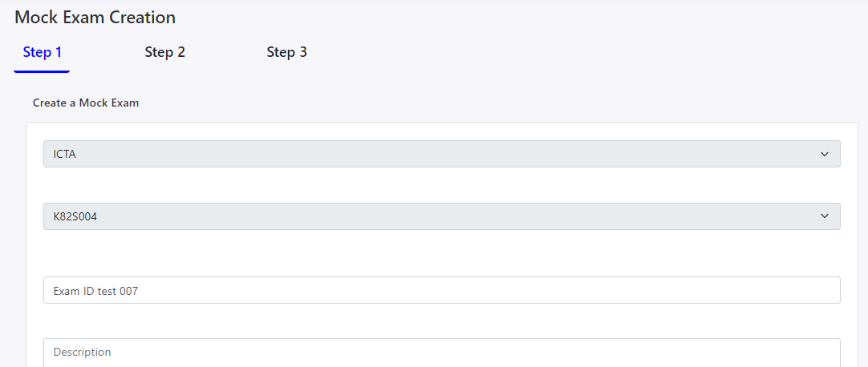Click the Mock Exam Creation page heading

click(95, 17)
